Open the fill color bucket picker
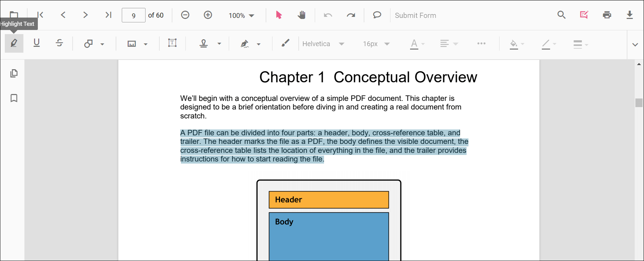 coord(517,44)
